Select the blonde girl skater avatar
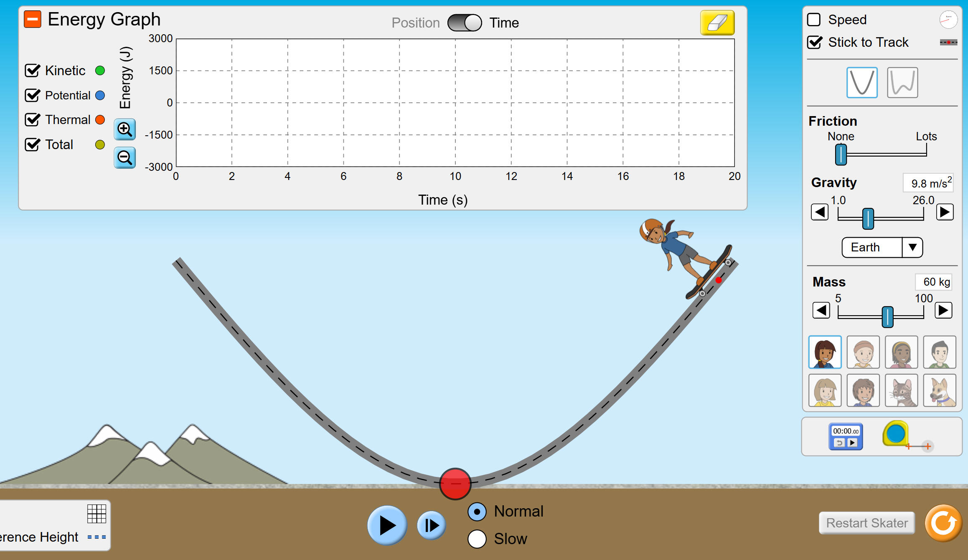Screen dimensions: 968x560 825,390
